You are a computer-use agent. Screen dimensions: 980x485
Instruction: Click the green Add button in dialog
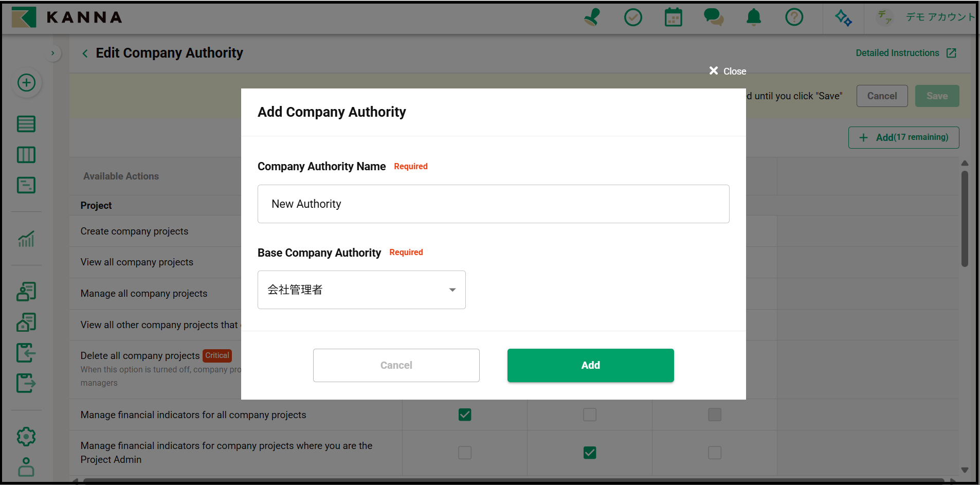(x=590, y=365)
